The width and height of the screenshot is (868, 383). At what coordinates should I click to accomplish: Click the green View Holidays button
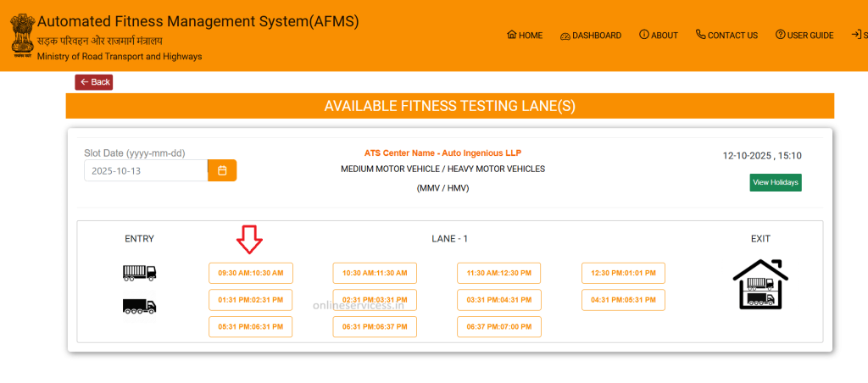coord(775,182)
